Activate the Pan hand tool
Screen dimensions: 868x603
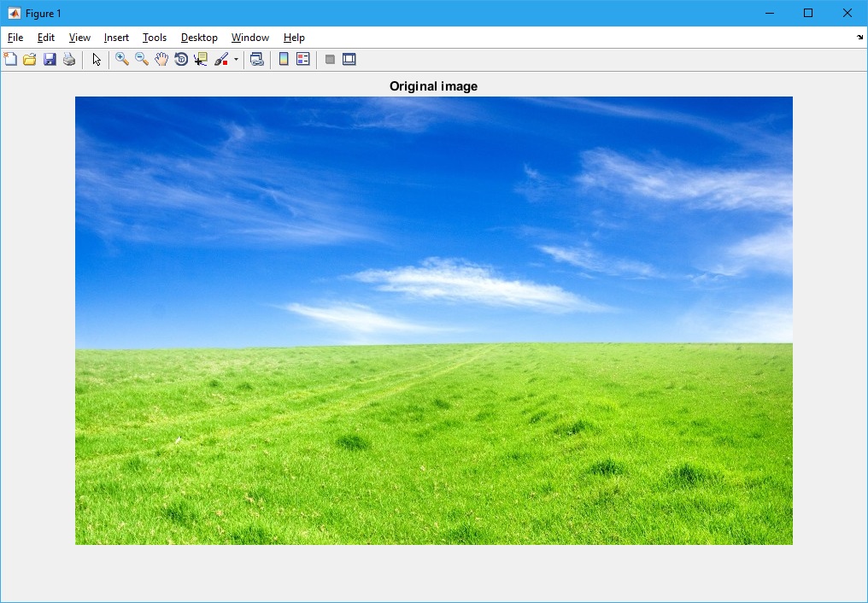coord(161,60)
